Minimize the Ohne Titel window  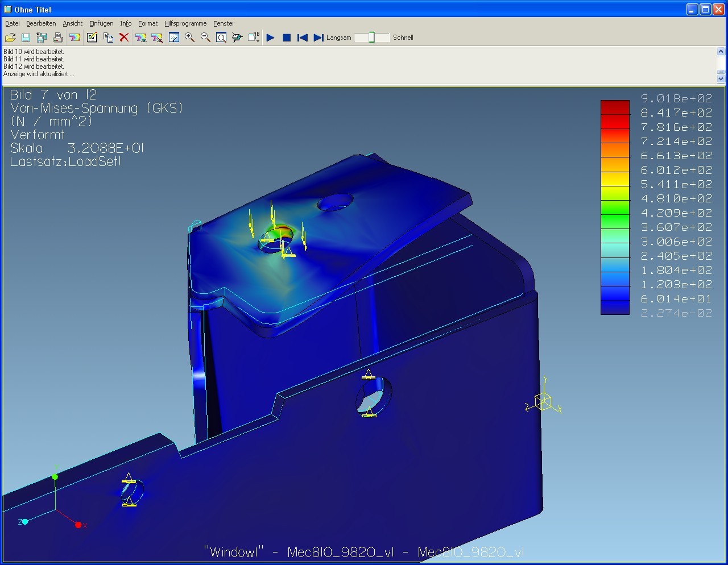[x=692, y=9]
